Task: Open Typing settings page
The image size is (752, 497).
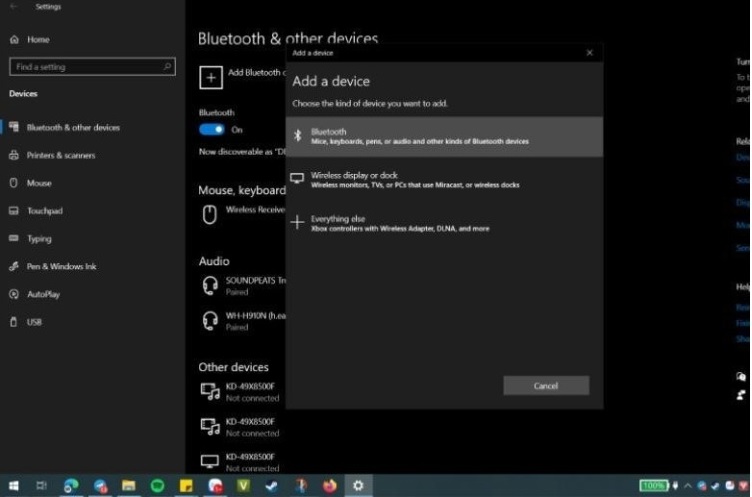Action: click(39, 239)
